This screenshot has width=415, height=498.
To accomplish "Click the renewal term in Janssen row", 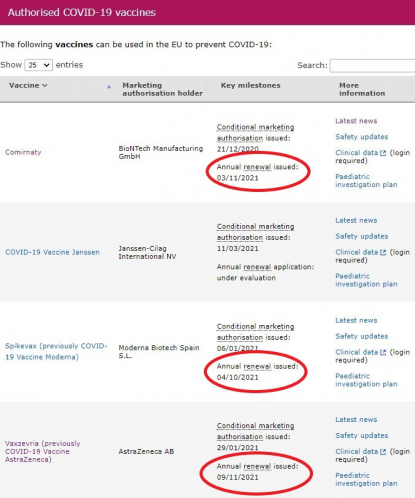I will click(x=257, y=267).
